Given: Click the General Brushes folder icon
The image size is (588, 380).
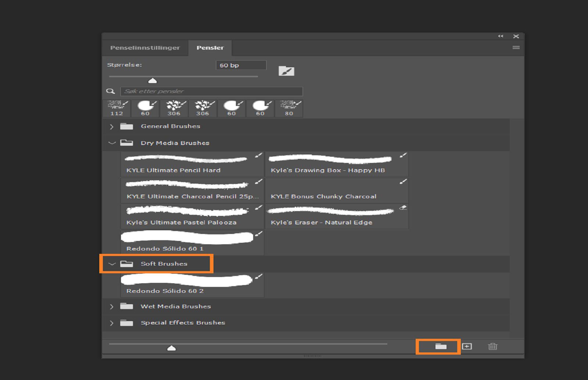Looking at the screenshot, I should (x=126, y=126).
